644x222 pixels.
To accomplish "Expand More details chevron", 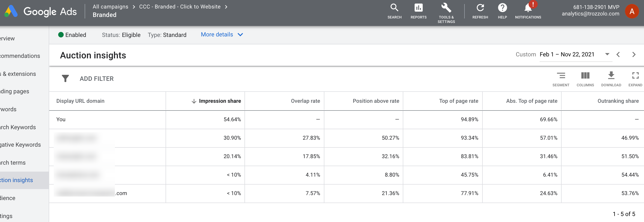I will [x=240, y=35].
